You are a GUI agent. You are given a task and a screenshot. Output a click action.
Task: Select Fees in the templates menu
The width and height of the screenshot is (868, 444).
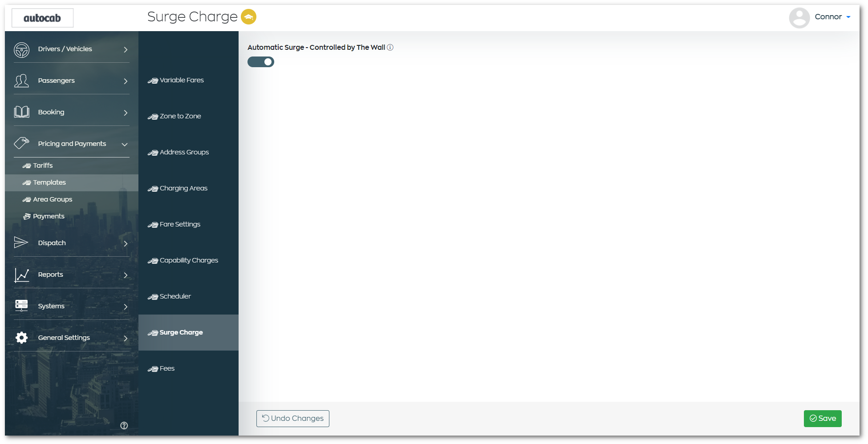188,368
